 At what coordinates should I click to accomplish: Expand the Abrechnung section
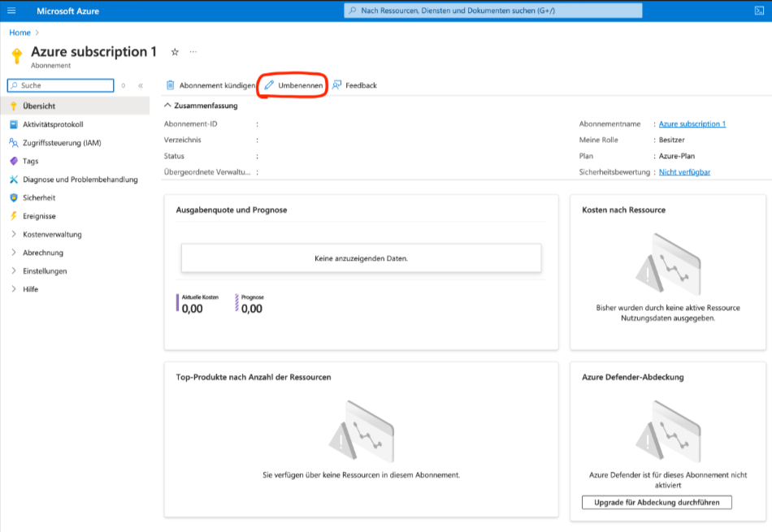point(14,253)
